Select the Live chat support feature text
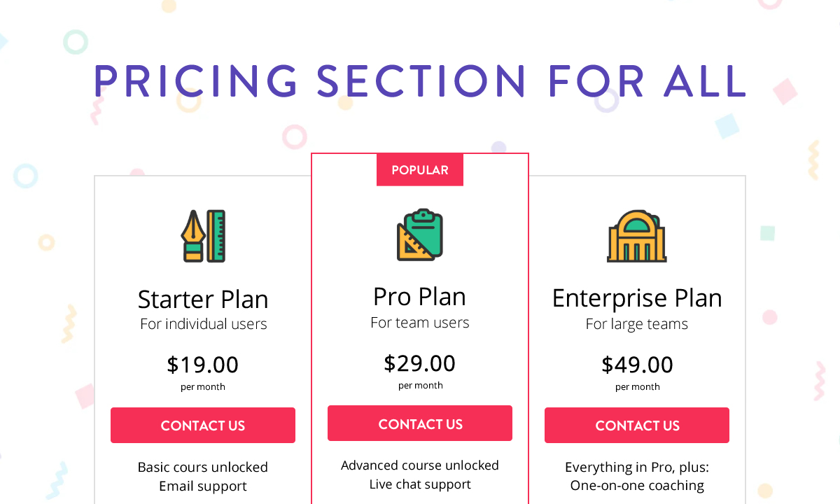The image size is (840, 504). pyautogui.click(x=420, y=484)
